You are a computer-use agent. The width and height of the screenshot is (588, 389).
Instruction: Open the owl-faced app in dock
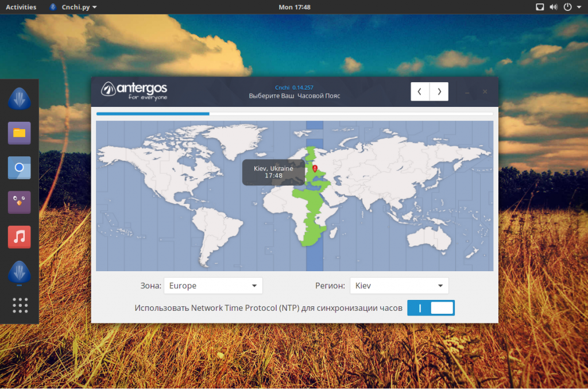click(x=19, y=202)
